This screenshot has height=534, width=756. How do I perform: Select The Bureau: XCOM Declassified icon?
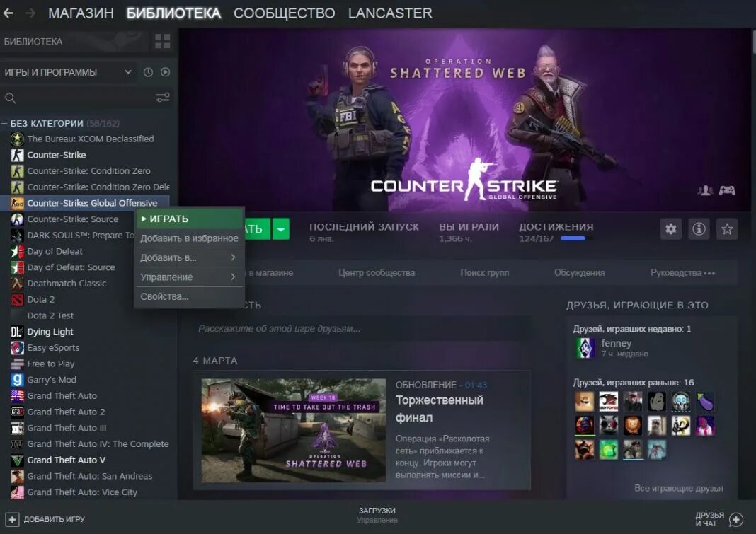18,139
